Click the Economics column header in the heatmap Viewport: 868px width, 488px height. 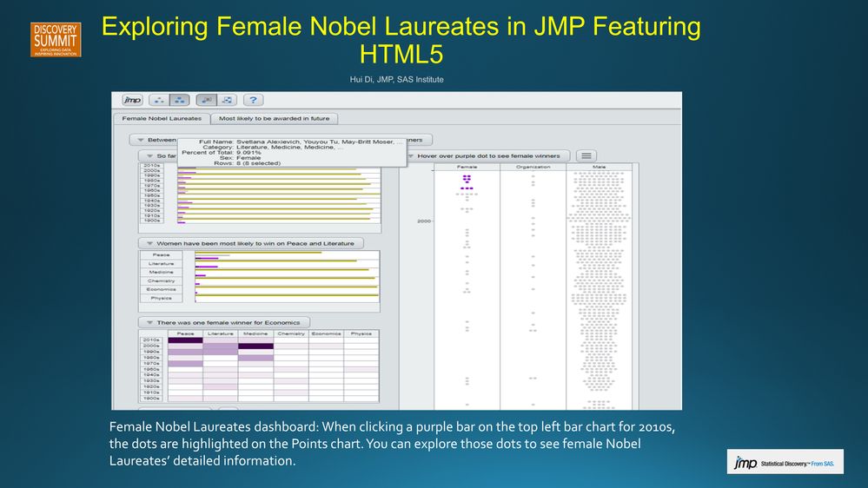click(x=326, y=333)
